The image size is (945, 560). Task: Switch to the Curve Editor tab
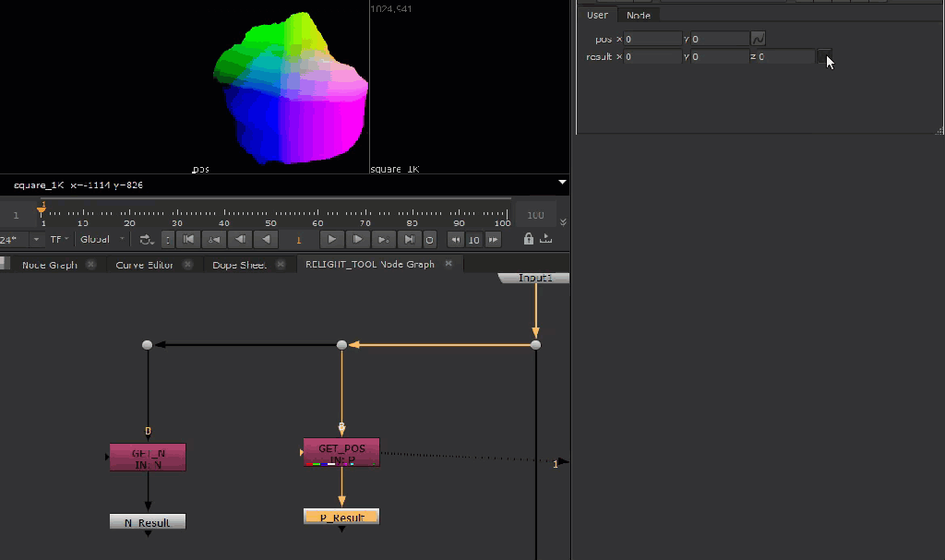(x=143, y=264)
